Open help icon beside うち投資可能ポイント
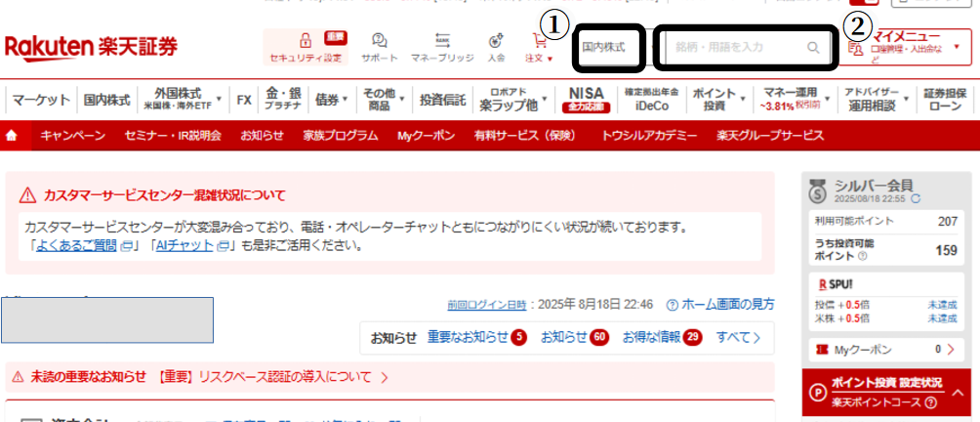 pos(863,256)
